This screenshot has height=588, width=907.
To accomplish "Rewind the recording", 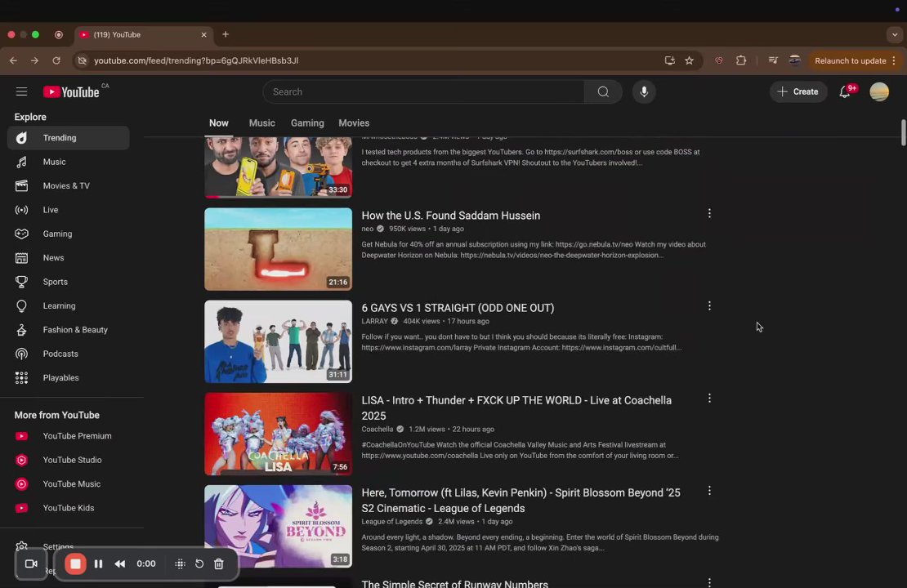I will pyautogui.click(x=120, y=563).
